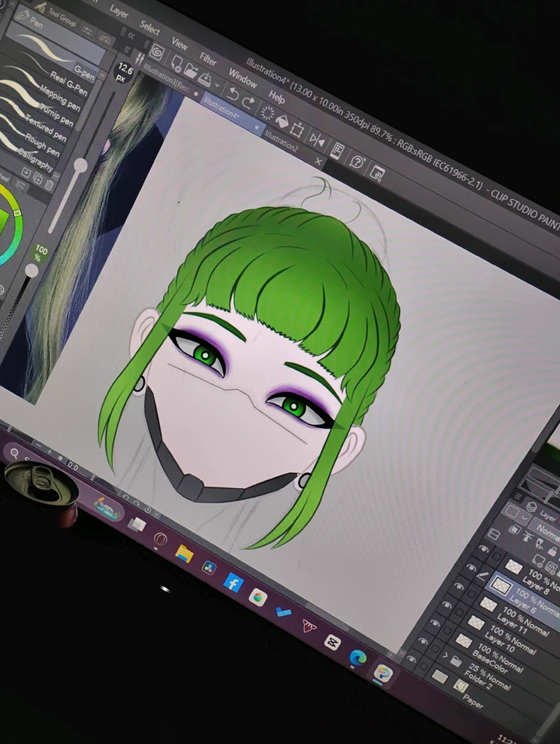
Task: Open the Filter menu
Action: tap(207, 60)
